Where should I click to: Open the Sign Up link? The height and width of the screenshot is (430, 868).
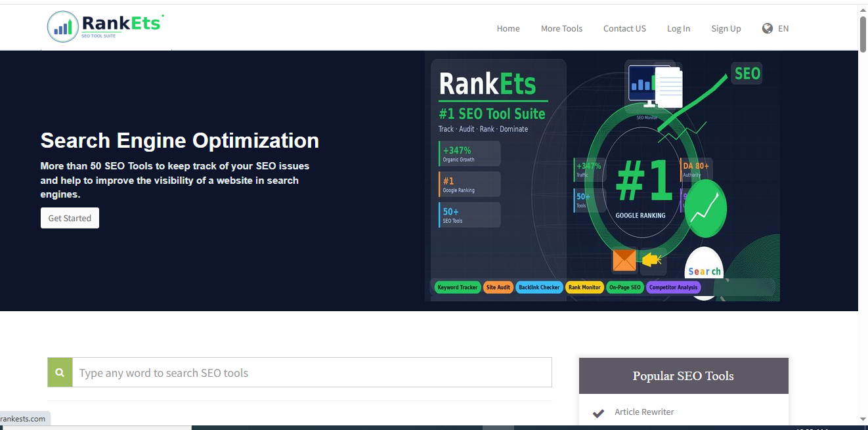click(x=726, y=28)
